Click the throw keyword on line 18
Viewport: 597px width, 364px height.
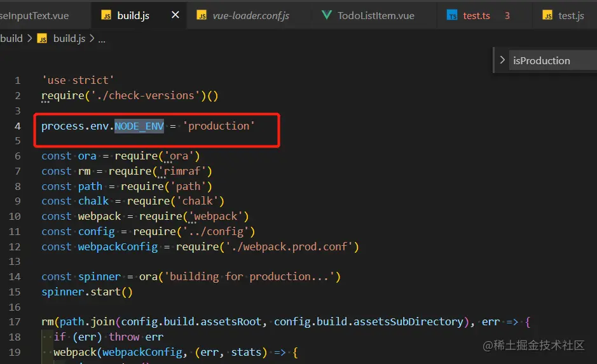coord(124,337)
